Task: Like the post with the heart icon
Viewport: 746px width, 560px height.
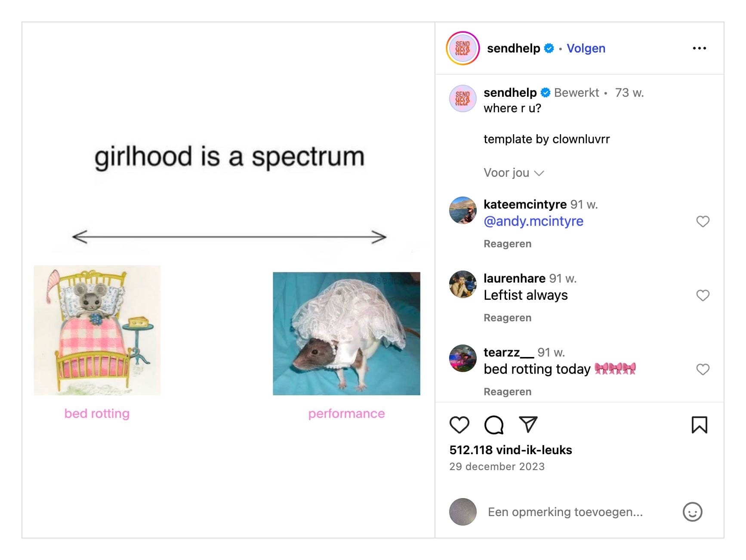Action: click(459, 425)
